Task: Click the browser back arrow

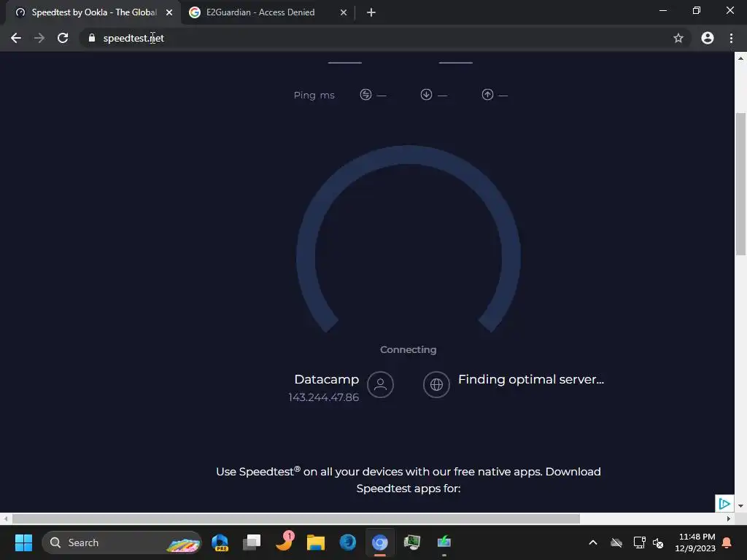Action: [x=16, y=38]
